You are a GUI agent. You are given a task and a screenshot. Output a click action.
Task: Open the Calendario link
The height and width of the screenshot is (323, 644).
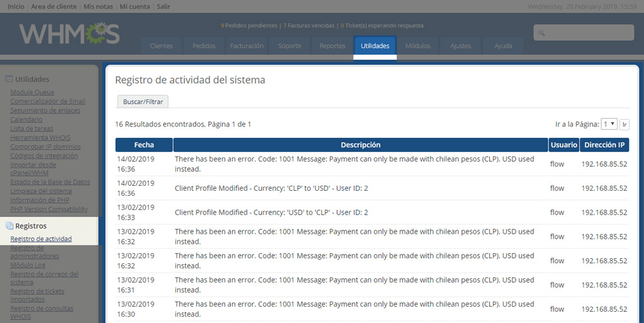[x=26, y=119]
